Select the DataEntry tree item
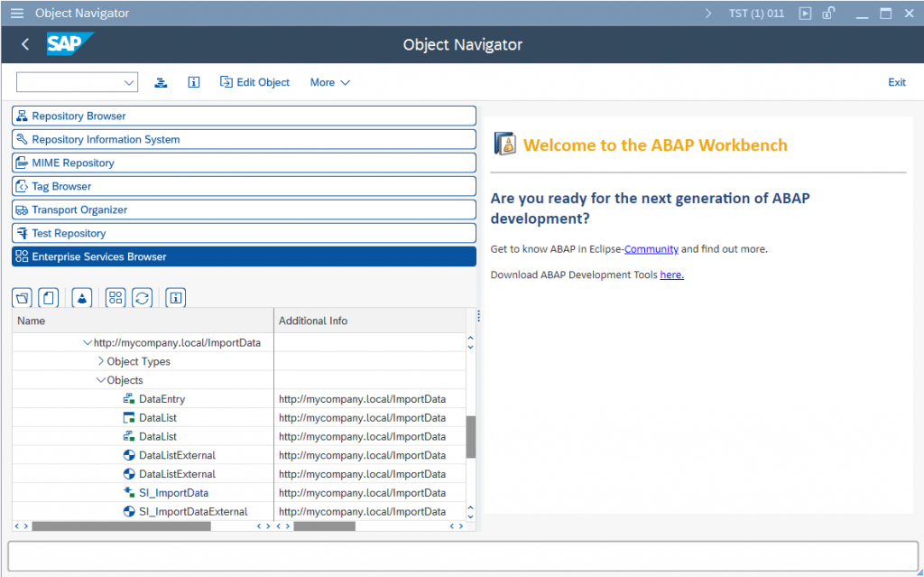 pos(162,399)
